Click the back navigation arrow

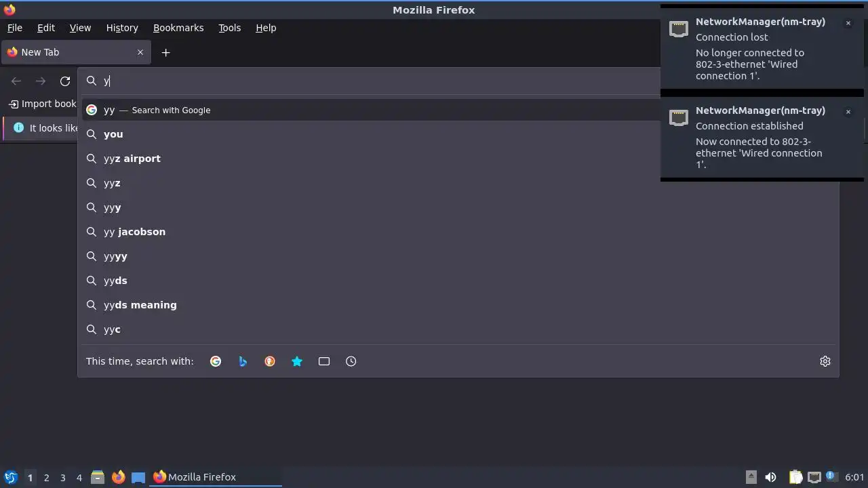16,81
